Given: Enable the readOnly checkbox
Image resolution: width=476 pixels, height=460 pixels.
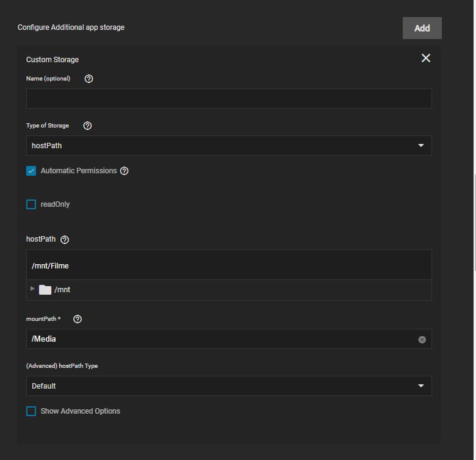Looking at the screenshot, I should [31, 204].
